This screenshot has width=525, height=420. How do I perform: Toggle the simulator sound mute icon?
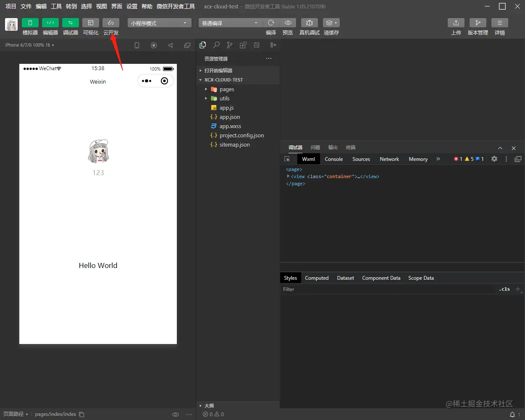click(171, 45)
